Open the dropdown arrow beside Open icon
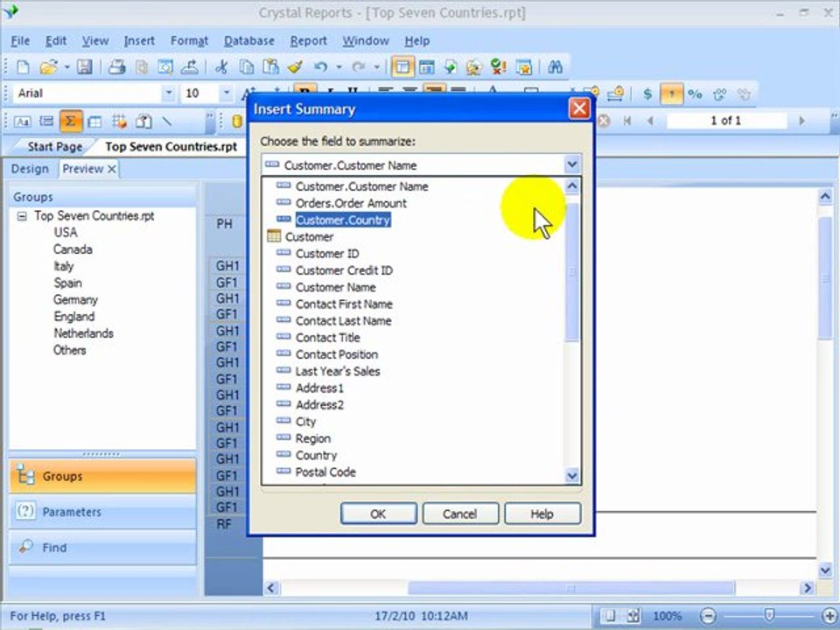This screenshot has width=840, height=630. (67, 67)
